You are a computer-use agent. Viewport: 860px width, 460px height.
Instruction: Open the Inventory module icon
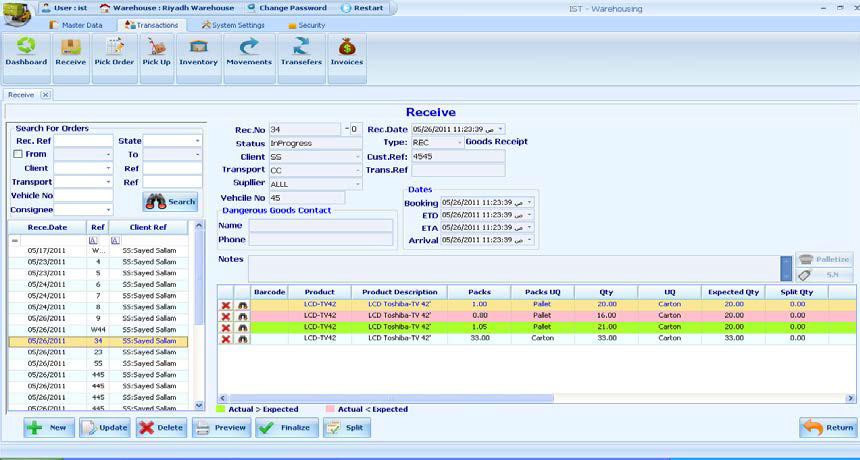tap(198, 52)
